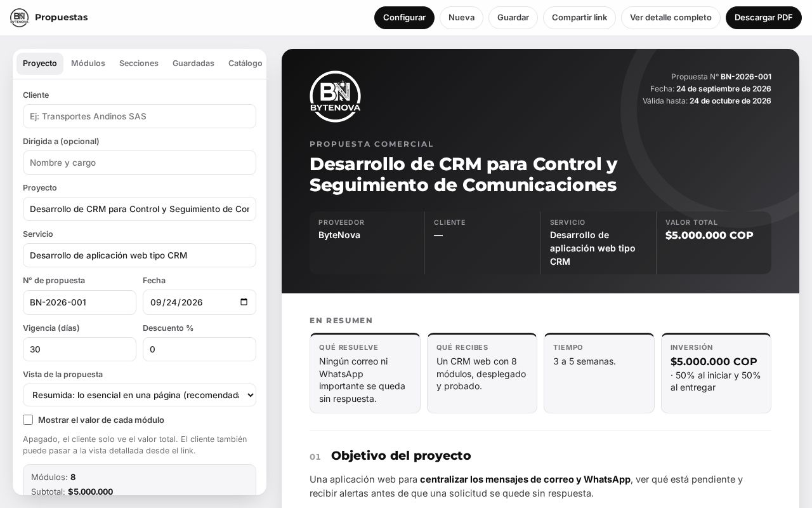The width and height of the screenshot is (812, 508).
Task: Click the 'Proveedor ByteNova' info cell
Action: click(367, 243)
